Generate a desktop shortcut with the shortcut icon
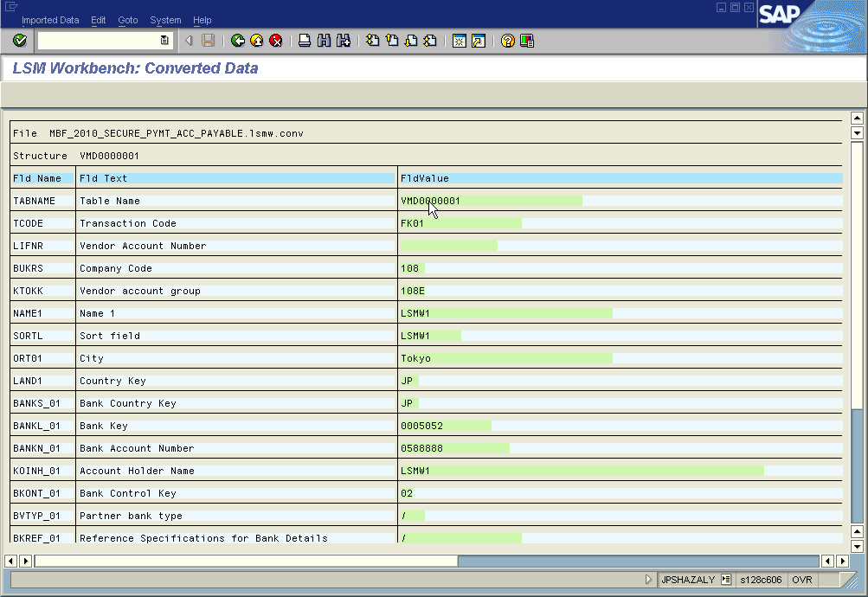 click(x=479, y=40)
